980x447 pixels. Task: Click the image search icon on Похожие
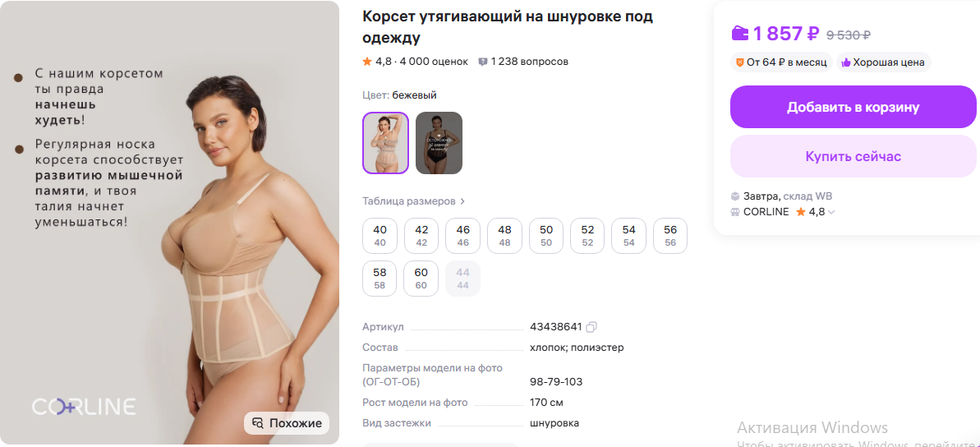[257, 423]
